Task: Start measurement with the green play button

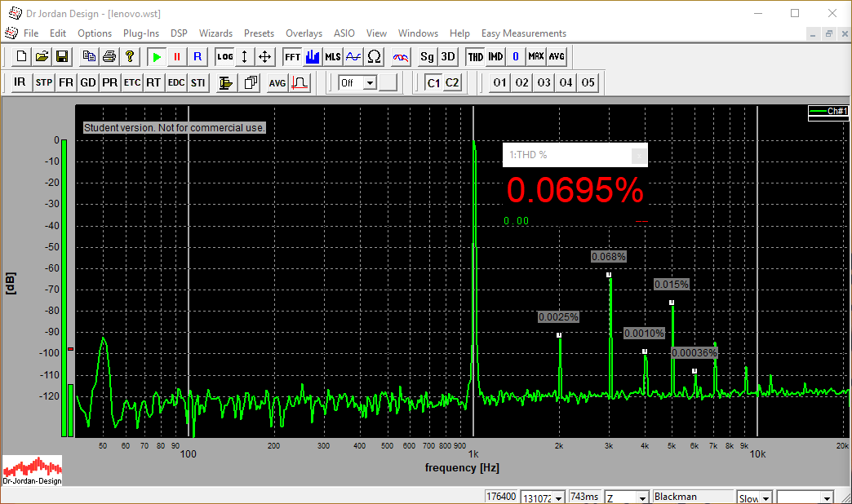Action: [157, 56]
